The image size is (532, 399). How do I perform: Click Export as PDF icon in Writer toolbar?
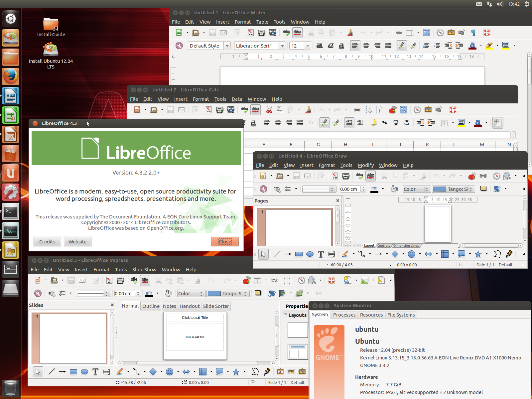click(x=251, y=33)
